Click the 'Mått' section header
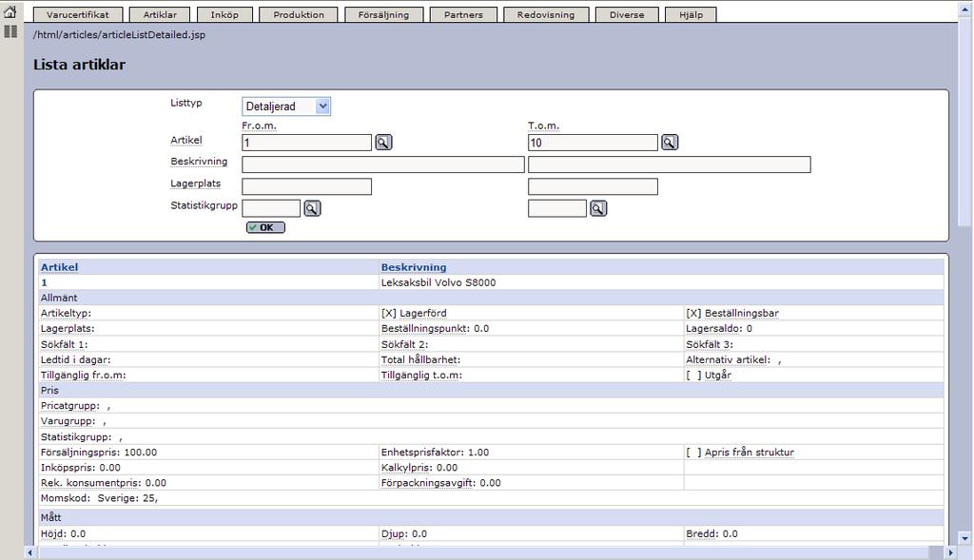The height and width of the screenshot is (560, 974). 51,517
